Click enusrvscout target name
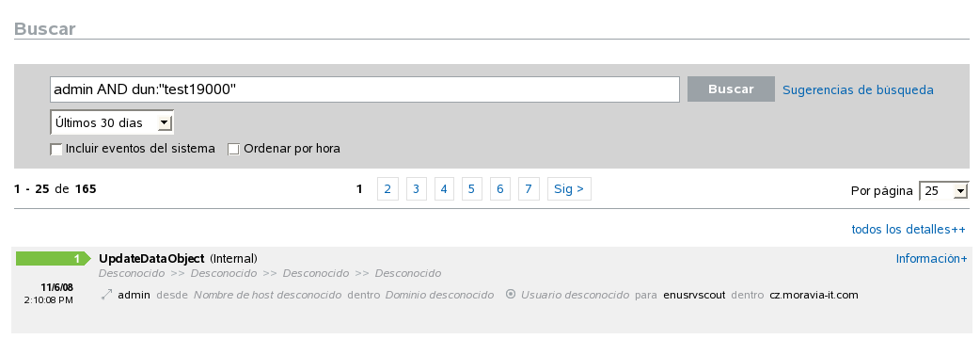This screenshot has height=339, width=980. coord(694,295)
